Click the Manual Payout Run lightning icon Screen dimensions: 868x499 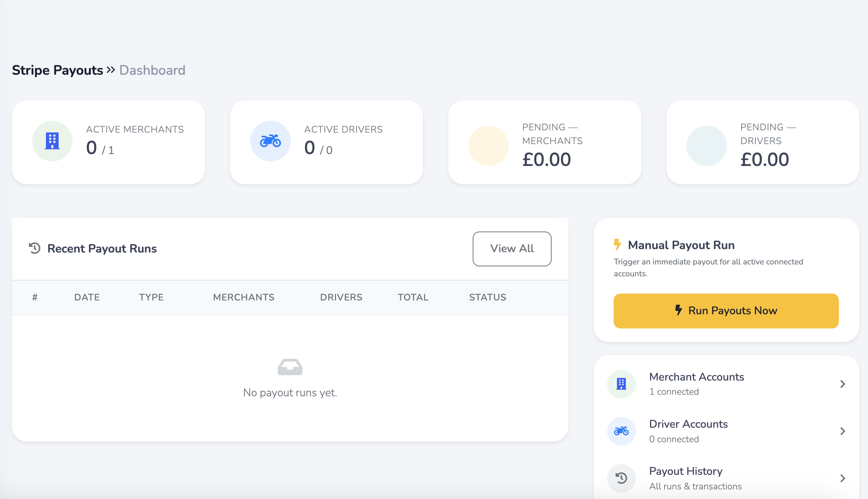coord(617,244)
